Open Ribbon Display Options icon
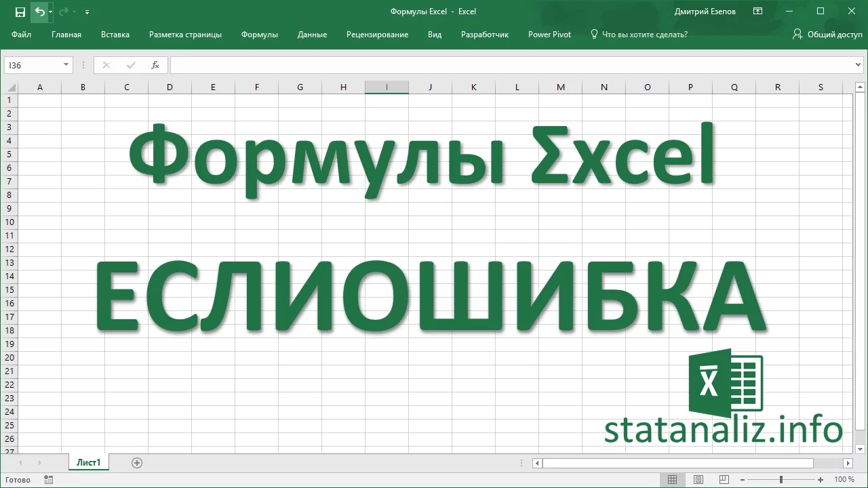The image size is (868, 488). [x=758, y=12]
